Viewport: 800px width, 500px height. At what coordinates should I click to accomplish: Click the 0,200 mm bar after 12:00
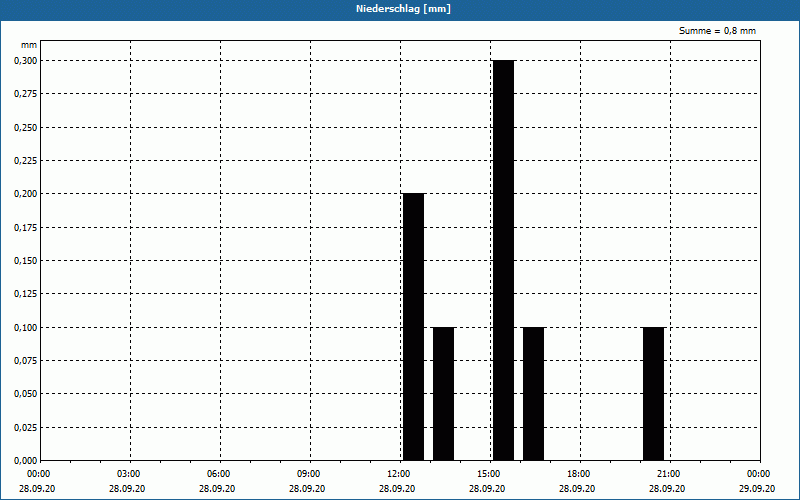click(413, 327)
